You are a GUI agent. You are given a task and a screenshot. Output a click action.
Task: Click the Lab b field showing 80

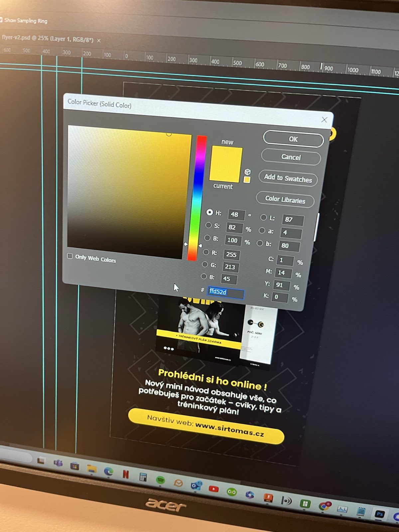click(x=289, y=246)
